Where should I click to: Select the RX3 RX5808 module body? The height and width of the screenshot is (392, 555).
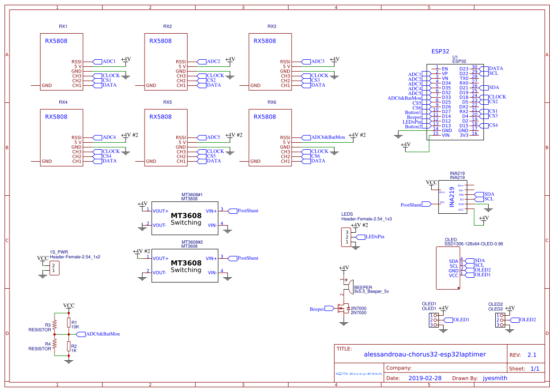pos(271,62)
